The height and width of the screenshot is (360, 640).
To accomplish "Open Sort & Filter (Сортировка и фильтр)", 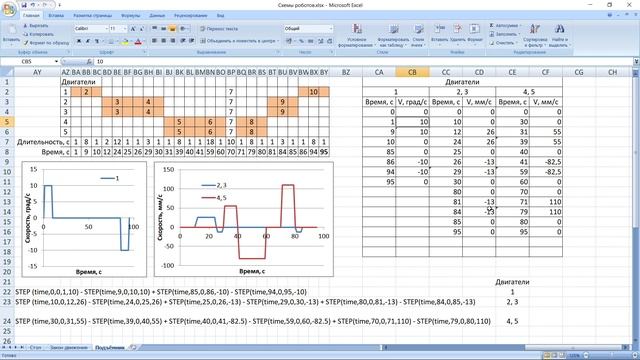I will pos(535,35).
